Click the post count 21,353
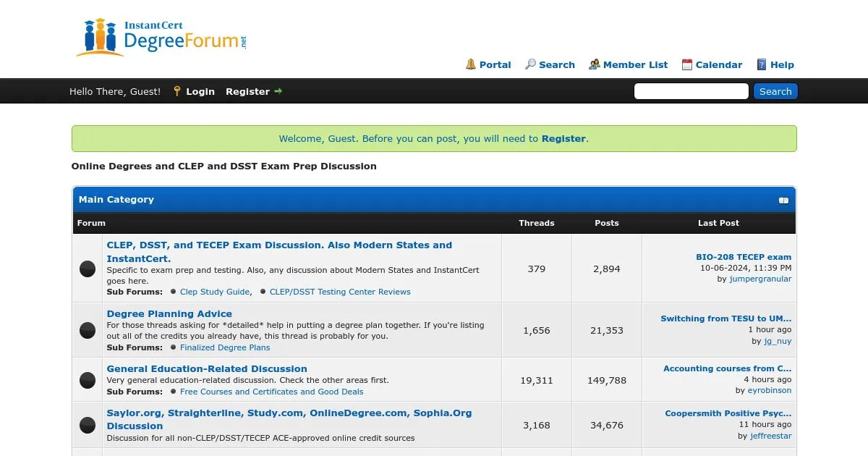Image resolution: width=868 pixels, height=456 pixels. click(x=607, y=330)
